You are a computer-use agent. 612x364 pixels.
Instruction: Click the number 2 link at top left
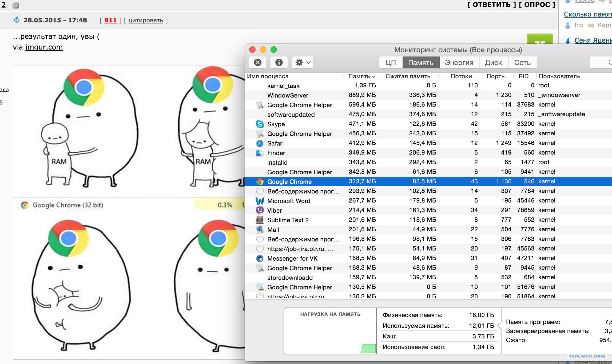(x=3, y=5)
